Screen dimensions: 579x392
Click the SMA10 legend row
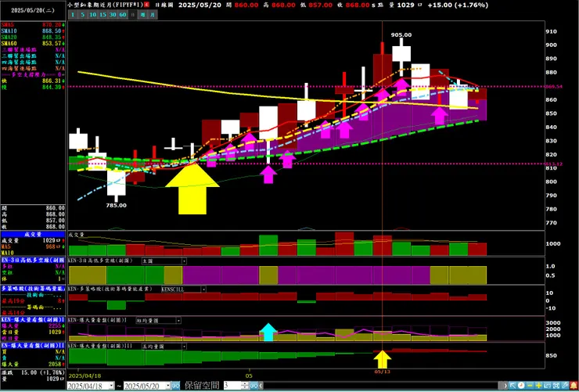click(33, 31)
